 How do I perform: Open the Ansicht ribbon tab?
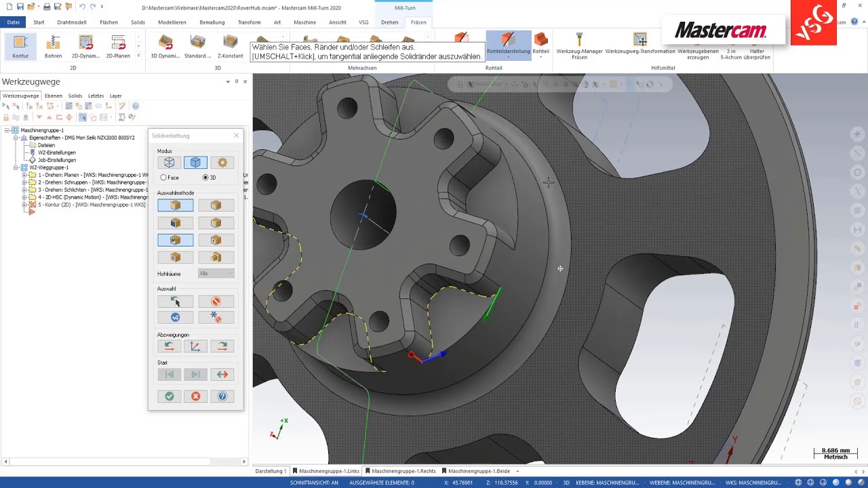338,22
